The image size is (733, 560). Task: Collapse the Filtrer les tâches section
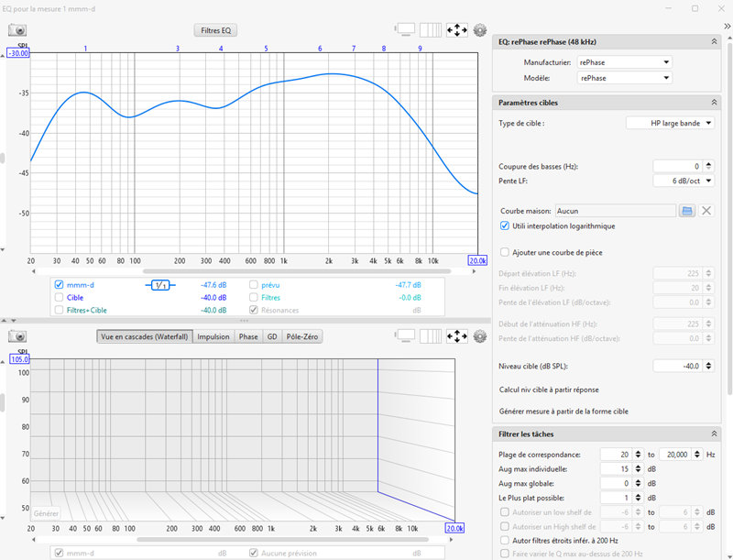(714, 434)
